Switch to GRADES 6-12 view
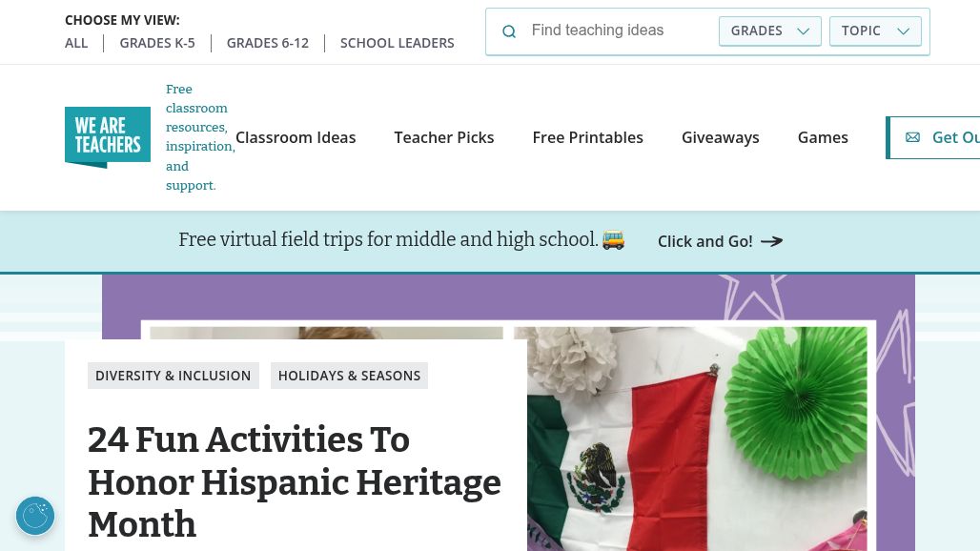This screenshot has width=980, height=551. 268,43
